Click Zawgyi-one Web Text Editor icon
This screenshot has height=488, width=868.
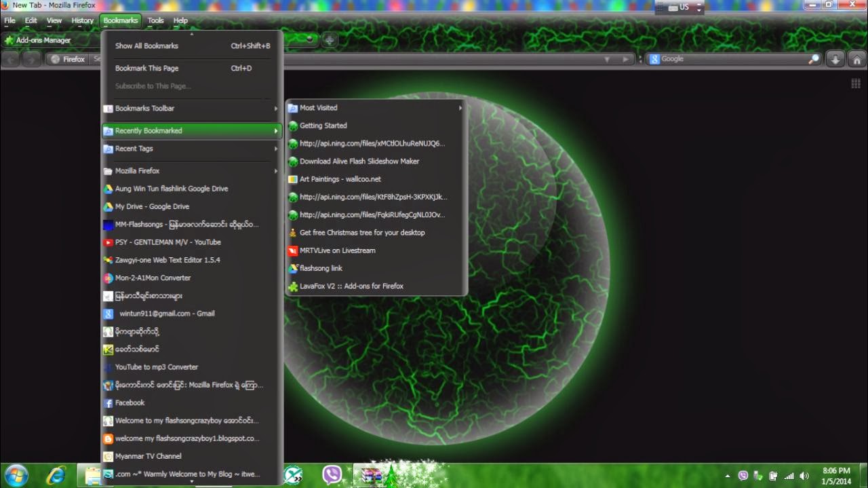tap(108, 260)
